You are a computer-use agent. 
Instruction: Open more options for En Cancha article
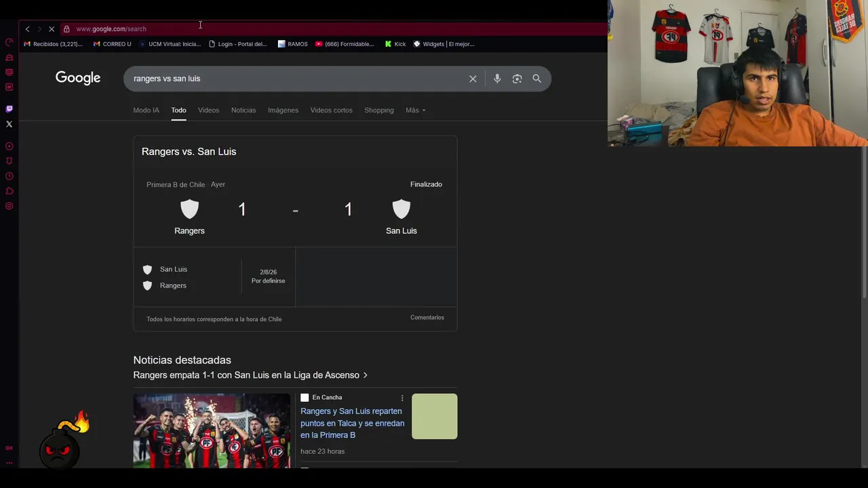402,398
